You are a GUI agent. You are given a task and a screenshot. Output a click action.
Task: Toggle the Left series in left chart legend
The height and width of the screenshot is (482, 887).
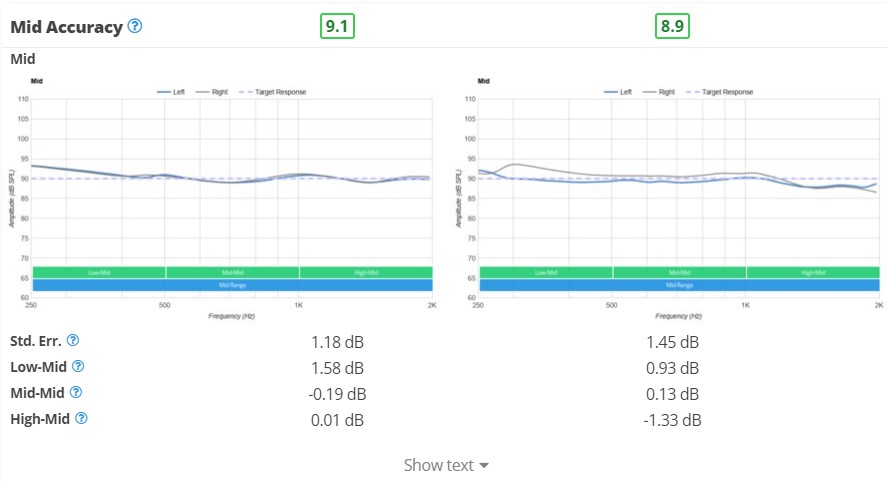171,92
